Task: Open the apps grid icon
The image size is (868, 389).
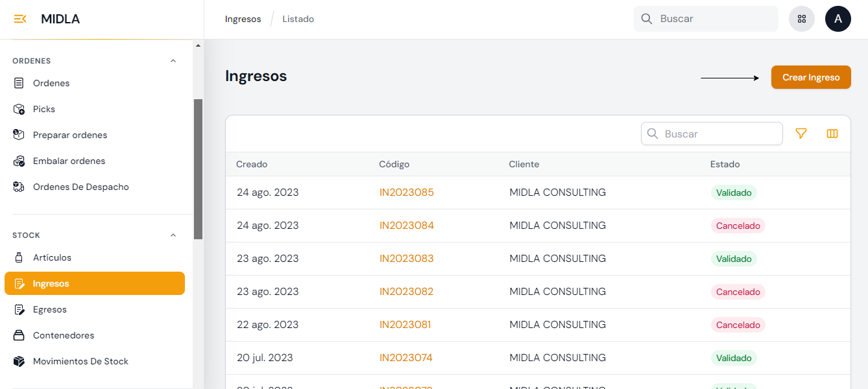Action: (801, 19)
